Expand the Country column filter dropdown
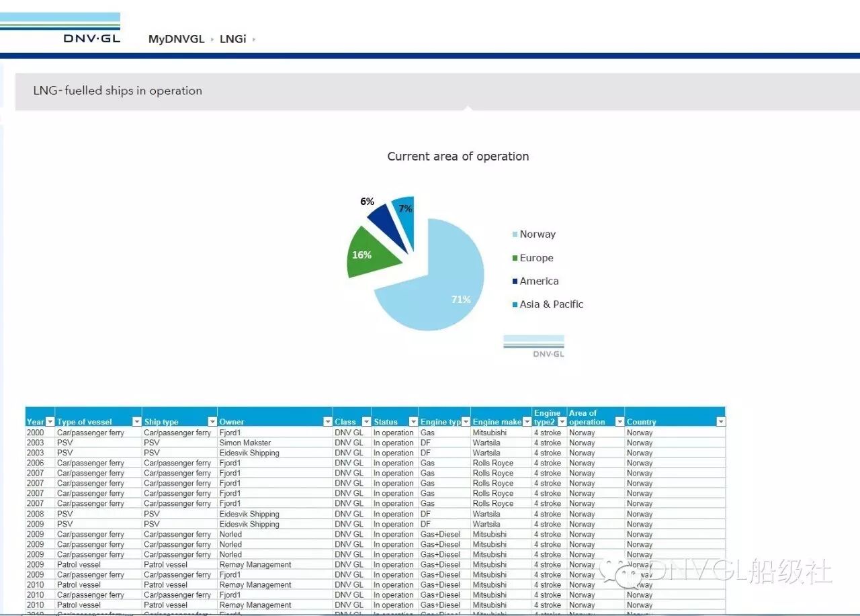The height and width of the screenshot is (616, 860). [x=721, y=422]
